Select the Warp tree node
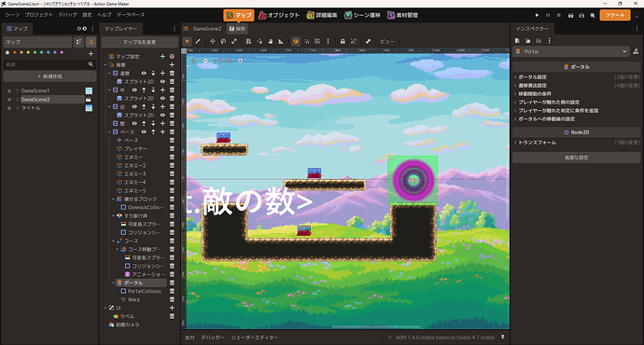Viewport: 644px width, 345px height. (133, 299)
